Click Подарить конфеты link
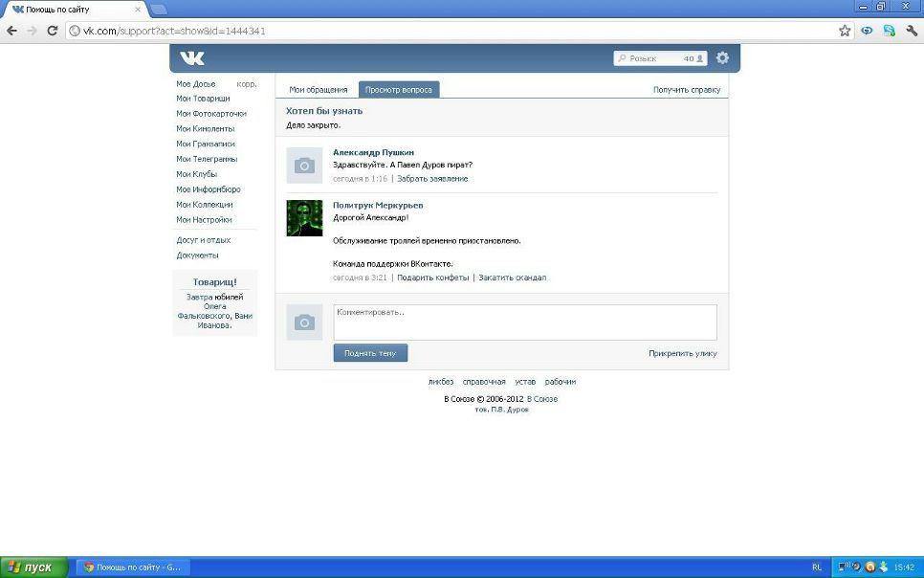The width and height of the screenshot is (924, 578). click(432, 278)
